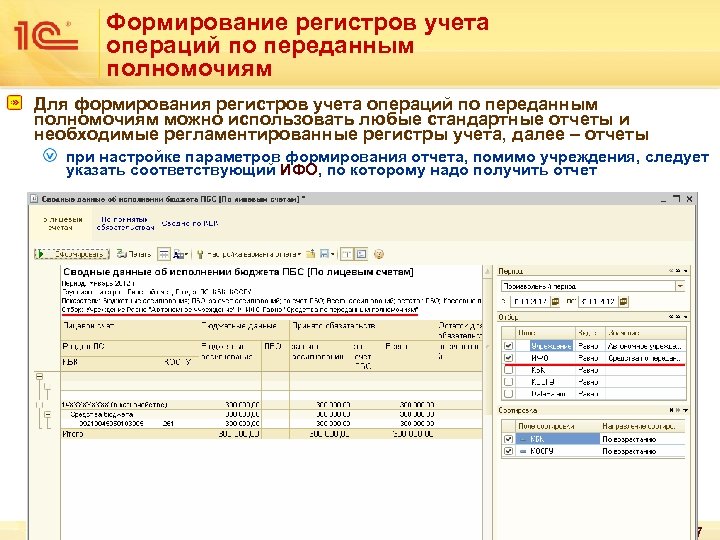Image resolution: width=720 pixels, height=540 pixels.
Task: Enable the last filter row checkbox
Action: [508, 394]
